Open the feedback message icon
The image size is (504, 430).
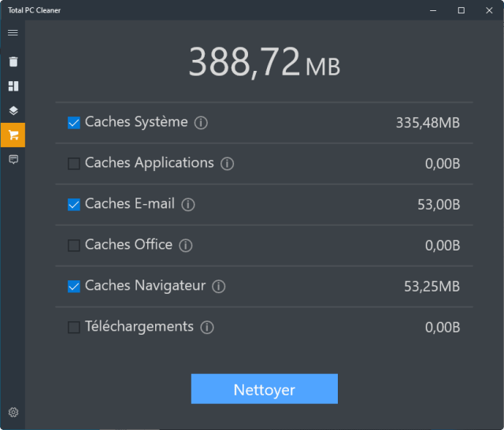pos(13,159)
